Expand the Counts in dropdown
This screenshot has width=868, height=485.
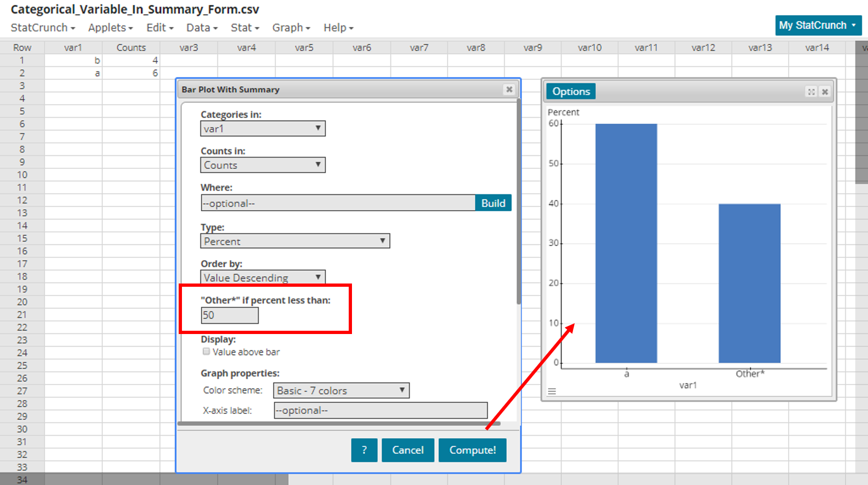(263, 165)
